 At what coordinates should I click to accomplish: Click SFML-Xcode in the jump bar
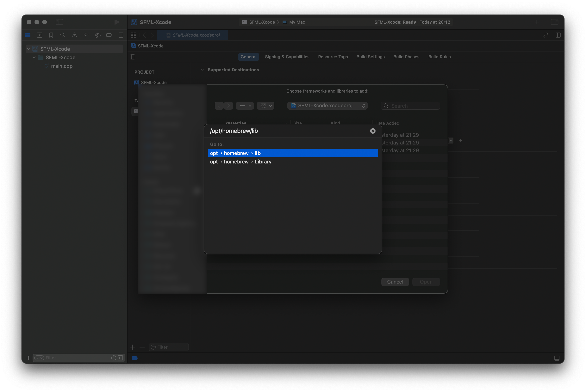click(150, 46)
